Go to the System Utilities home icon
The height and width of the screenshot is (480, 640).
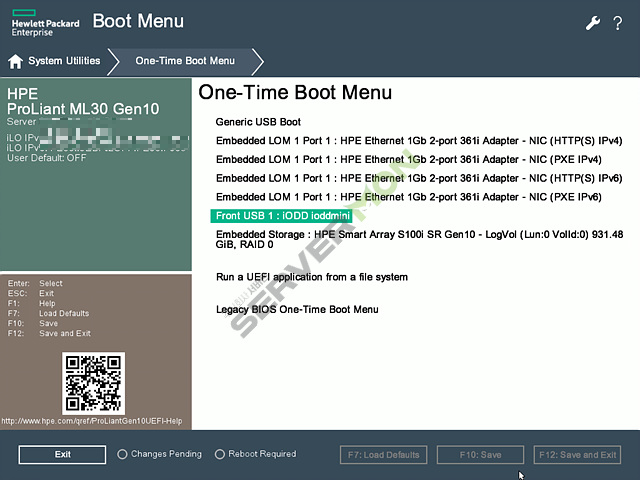[16, 61]
